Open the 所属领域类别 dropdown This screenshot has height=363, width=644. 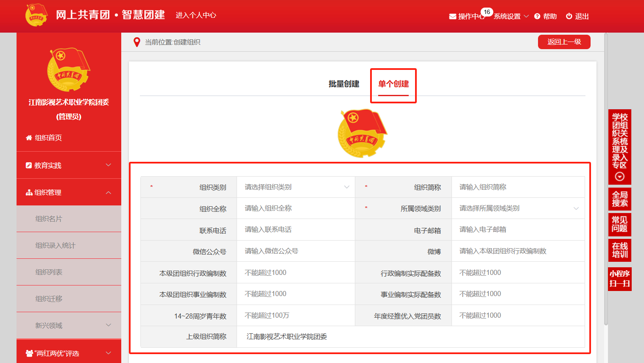coord(518,208)
